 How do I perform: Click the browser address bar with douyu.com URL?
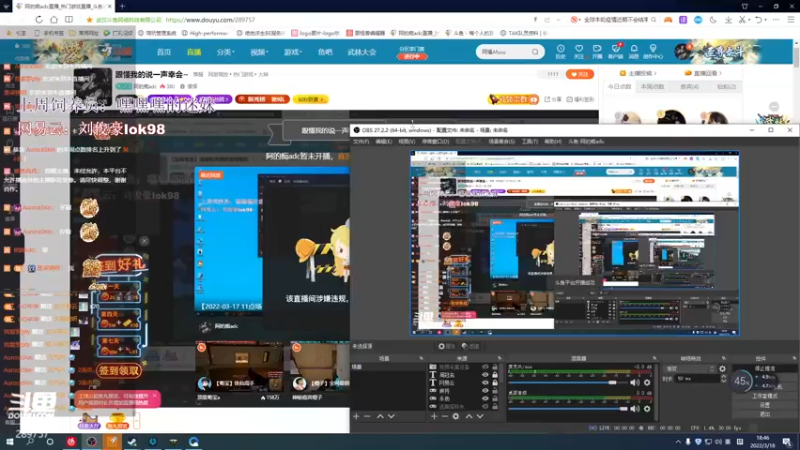[x=210, y=20]
